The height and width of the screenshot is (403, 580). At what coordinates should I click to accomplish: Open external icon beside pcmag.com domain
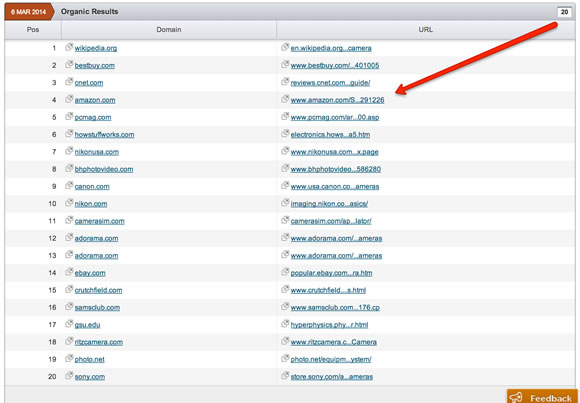coord(69,117)
